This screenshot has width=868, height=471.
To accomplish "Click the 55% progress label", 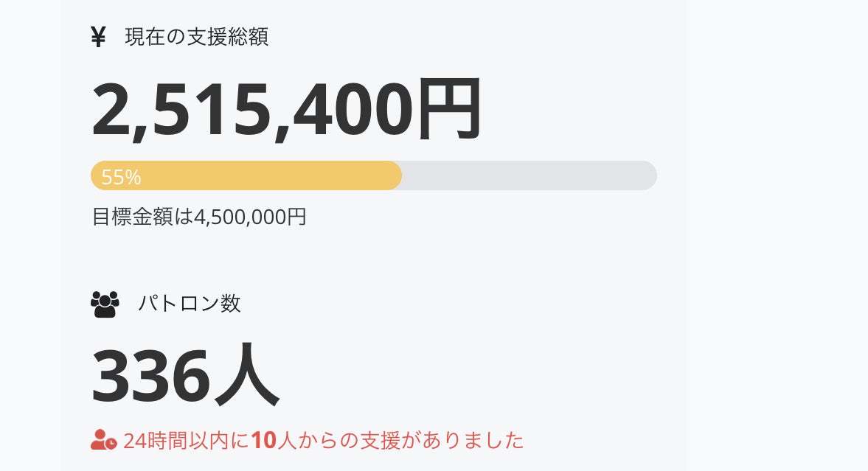I will pyautogui.click(x=121, y=178).
